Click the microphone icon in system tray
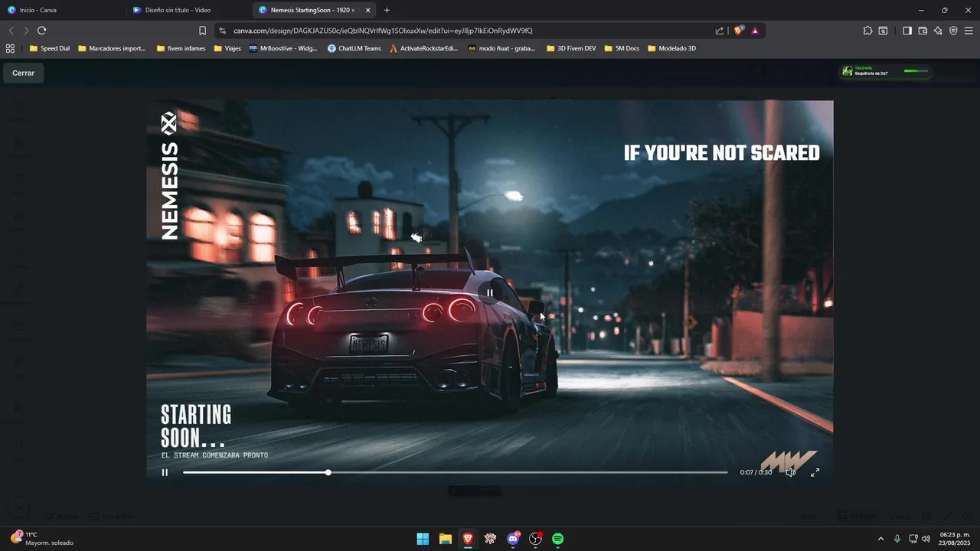 [897, 539]
